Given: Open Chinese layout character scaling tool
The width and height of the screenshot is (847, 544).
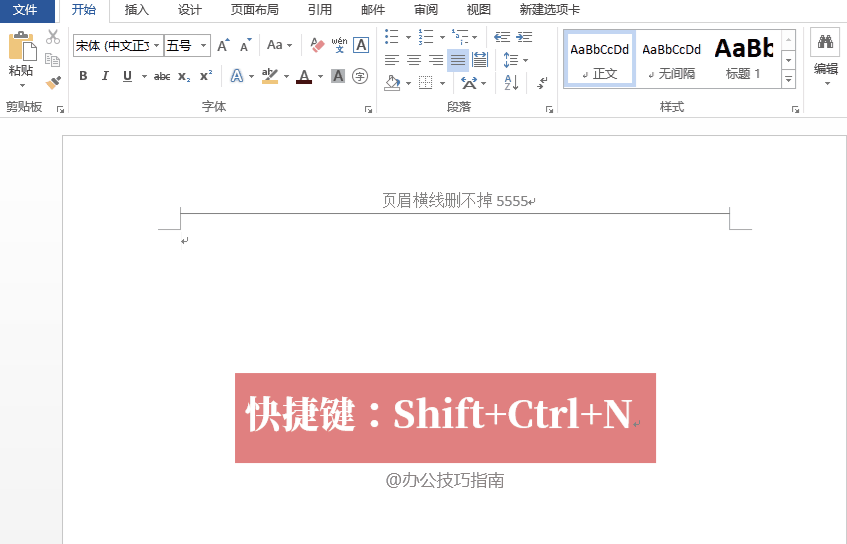Looking at the screenshot, I should click(x=469, y=83).
